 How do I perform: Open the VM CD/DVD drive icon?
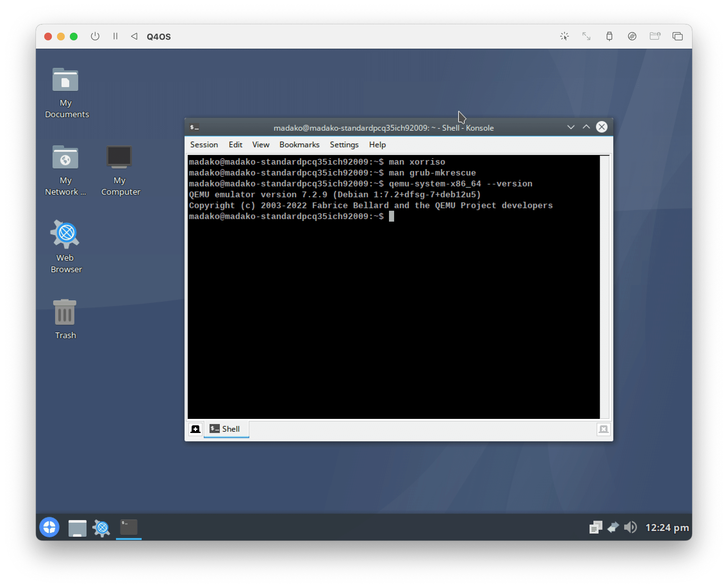click(x=632, y=36)
